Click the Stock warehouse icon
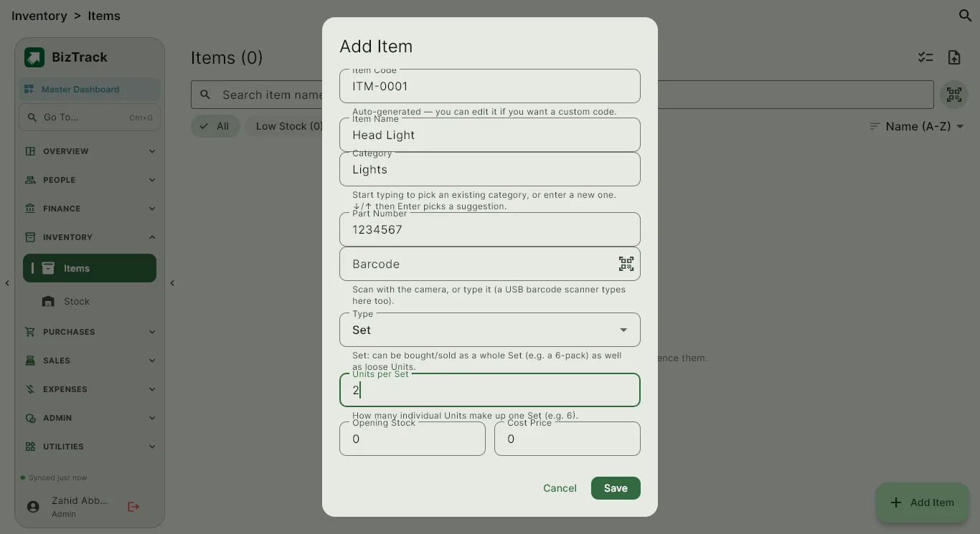This screenshot has width=980, height=534. coord(48,302)
